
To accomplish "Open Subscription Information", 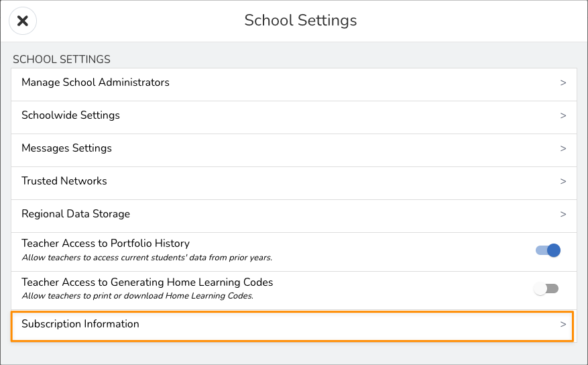I will (x=80, y=324).
